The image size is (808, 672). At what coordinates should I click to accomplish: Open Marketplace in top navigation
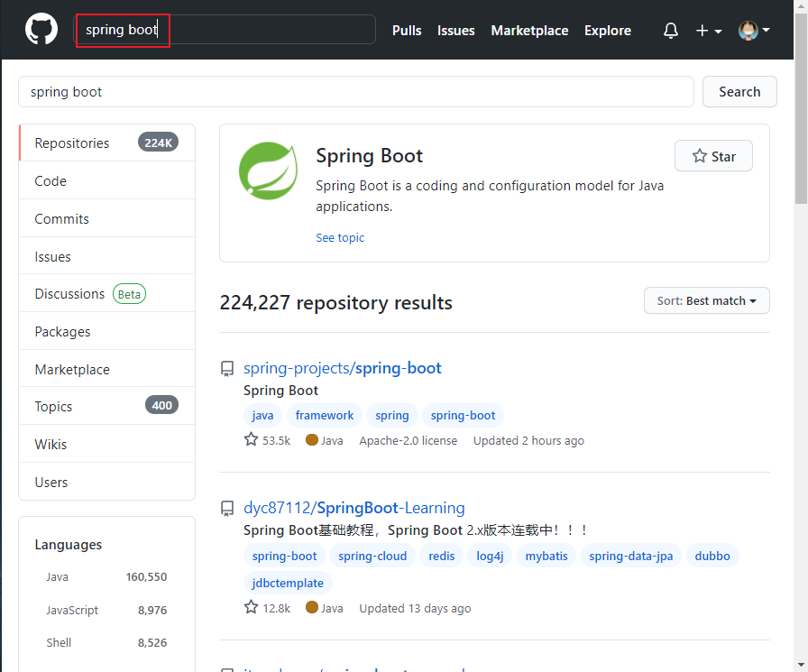tap(529, 31)
